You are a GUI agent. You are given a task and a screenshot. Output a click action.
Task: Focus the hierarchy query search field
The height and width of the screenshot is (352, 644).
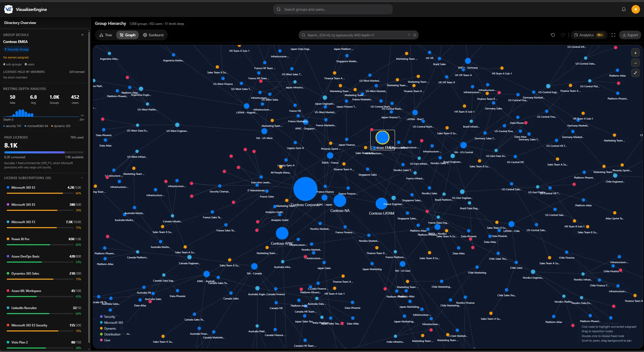[x=358, y=35]
